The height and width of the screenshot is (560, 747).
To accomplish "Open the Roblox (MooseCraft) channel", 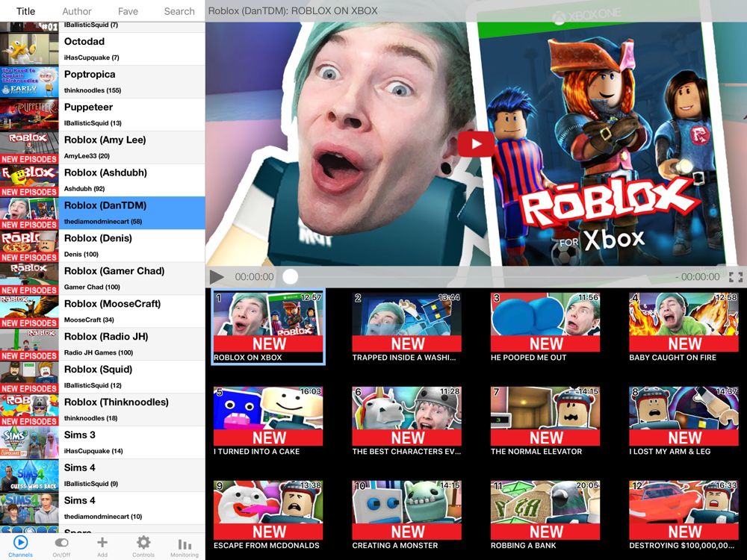I will pos(102,311).
